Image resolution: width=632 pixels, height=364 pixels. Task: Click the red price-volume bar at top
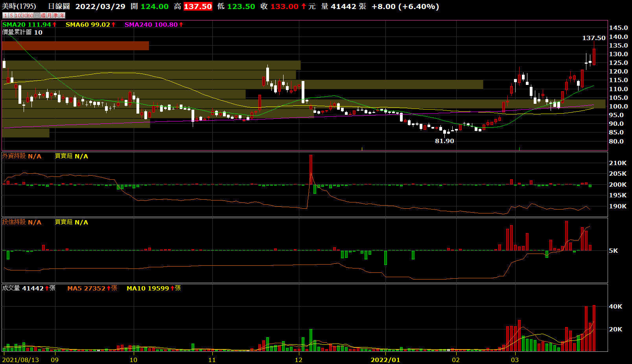tap(75, 46)
